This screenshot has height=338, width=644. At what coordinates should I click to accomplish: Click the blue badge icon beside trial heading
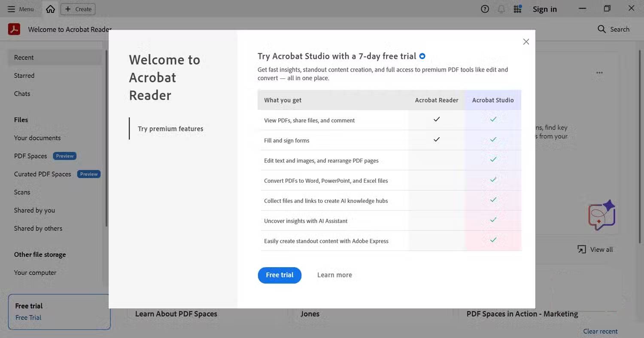pos(422,56)
